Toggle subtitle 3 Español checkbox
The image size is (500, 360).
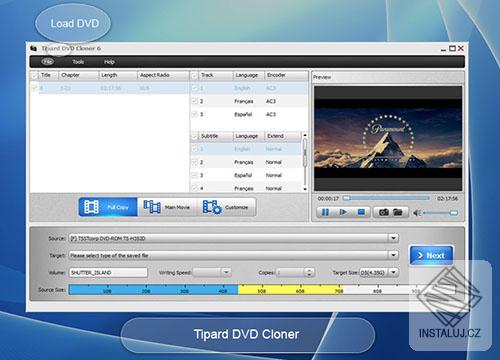[x=194, y=175]
